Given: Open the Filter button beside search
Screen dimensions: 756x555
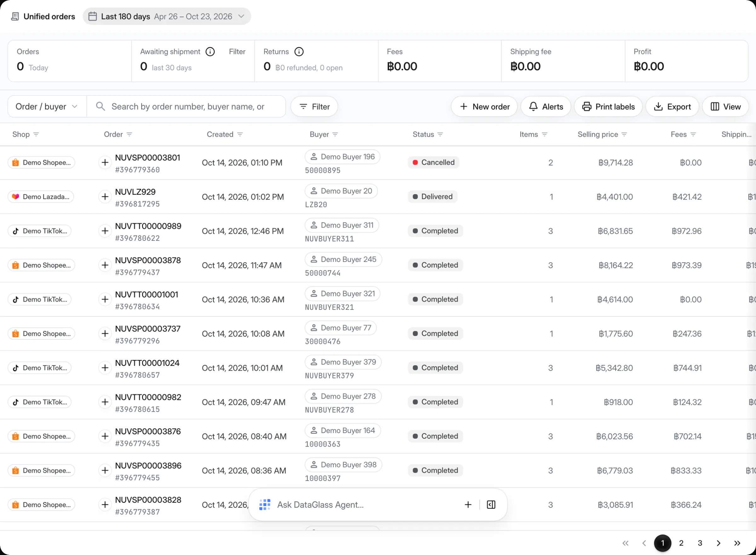Looking at the screenshot, I should 314,107.
